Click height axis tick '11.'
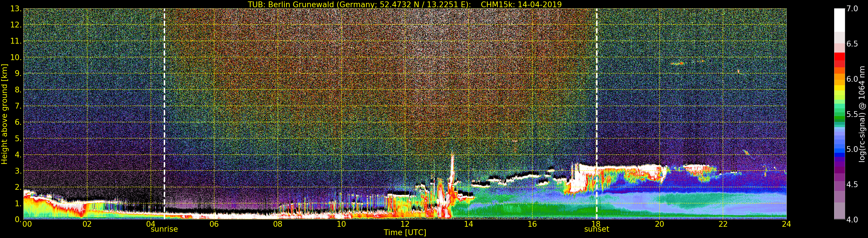Viewport: 868px width, 238px height. pyautogui.click(x=16, y=41)
